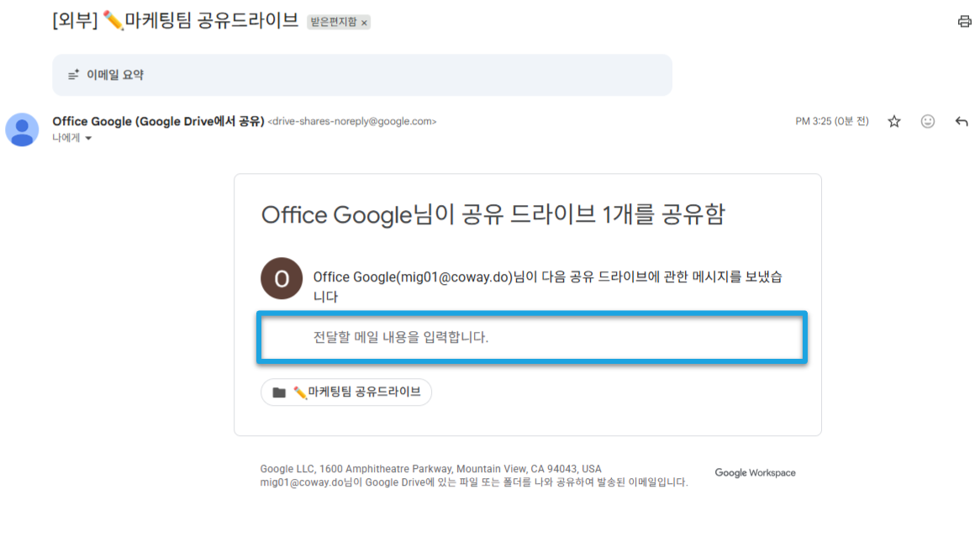Click the PM 3:25 timestamp
Viewport: 980px width, 542px height.
point(831,121)
